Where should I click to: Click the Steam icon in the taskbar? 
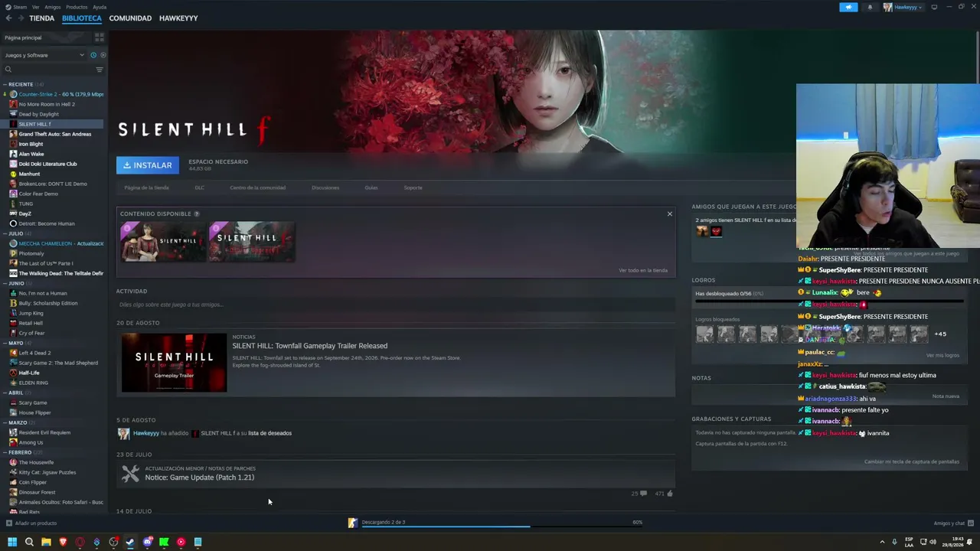[130, 542]
